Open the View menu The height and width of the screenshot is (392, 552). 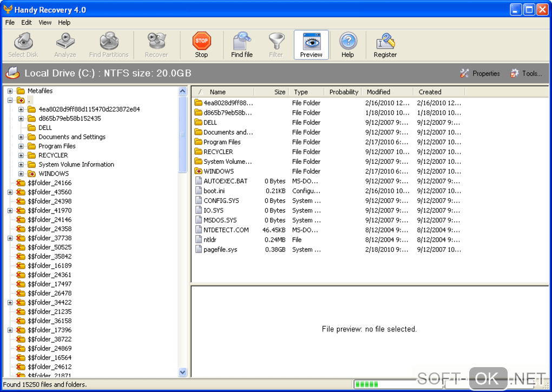tap(45, 23)
